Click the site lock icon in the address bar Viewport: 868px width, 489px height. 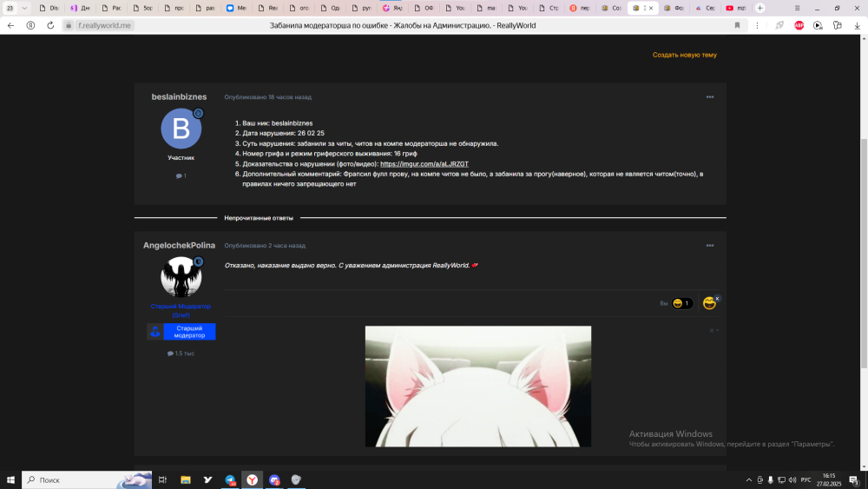[69, 25]
